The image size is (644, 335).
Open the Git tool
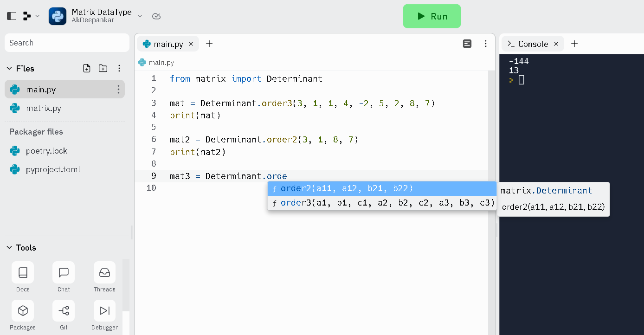(63, 315)
